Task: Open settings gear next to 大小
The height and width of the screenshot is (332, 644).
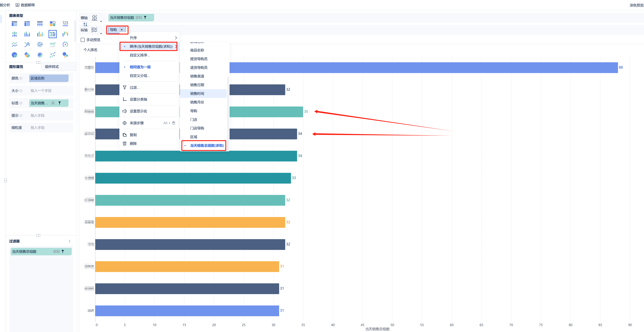Action: (x=21, y=91)
